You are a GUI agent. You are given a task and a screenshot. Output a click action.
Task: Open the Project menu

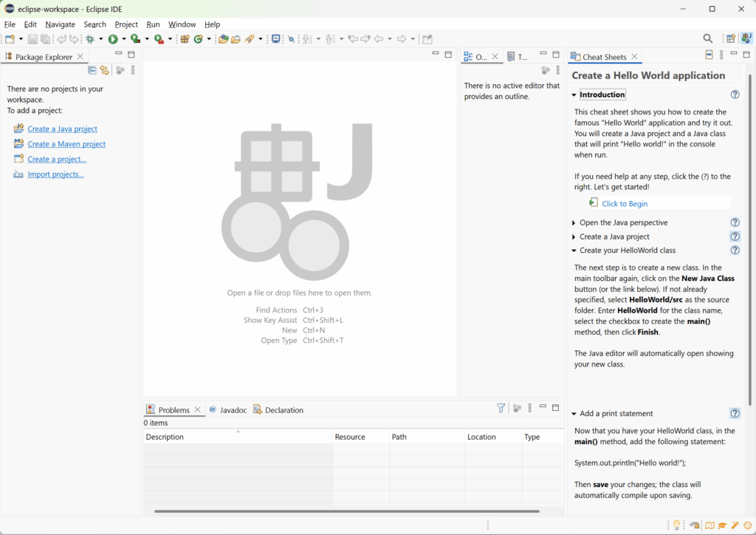(x=126, y=24)
